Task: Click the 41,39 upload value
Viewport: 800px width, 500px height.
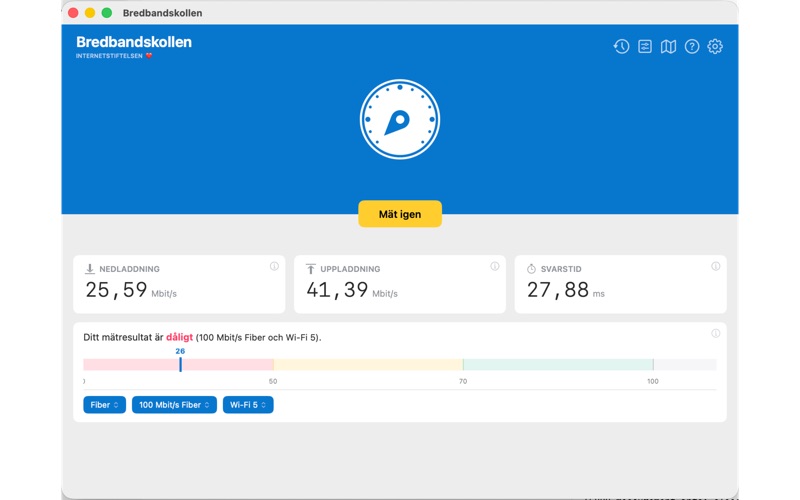Action: pyautogui.click(x=337, y=290)
